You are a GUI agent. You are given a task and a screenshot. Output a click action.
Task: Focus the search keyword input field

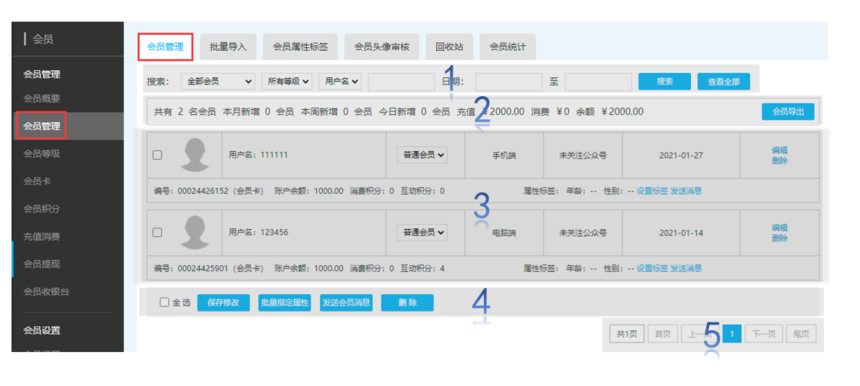coord(401,82)
